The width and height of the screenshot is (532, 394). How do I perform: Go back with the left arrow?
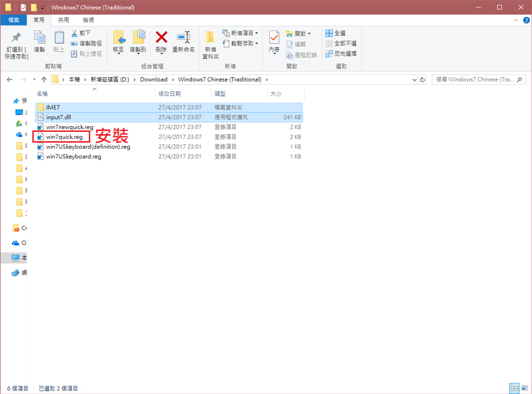point(10,79)
